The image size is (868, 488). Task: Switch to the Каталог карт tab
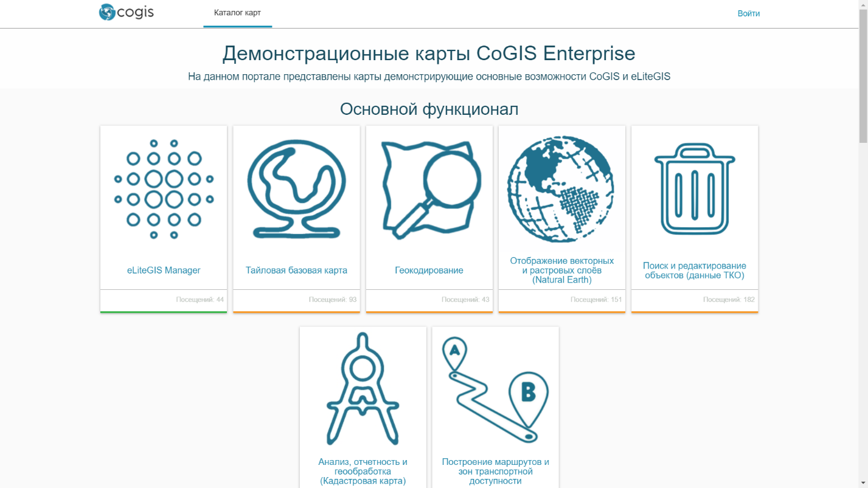(x=237, y=13)
